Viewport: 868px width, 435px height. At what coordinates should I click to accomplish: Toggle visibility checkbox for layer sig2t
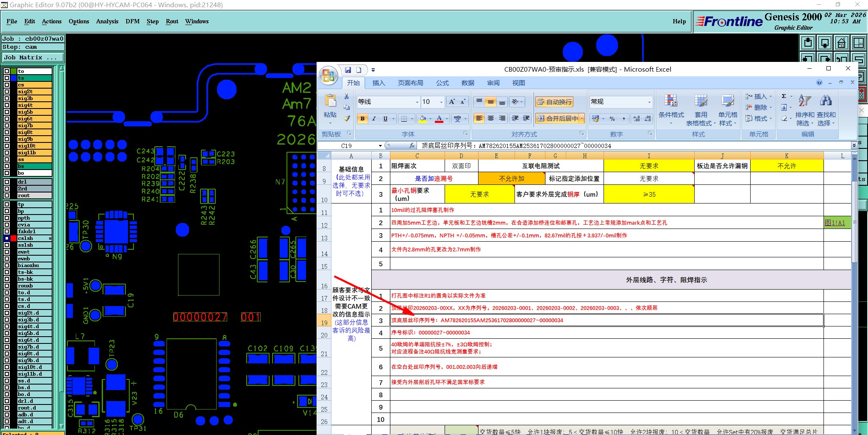[x=7, y=92]
